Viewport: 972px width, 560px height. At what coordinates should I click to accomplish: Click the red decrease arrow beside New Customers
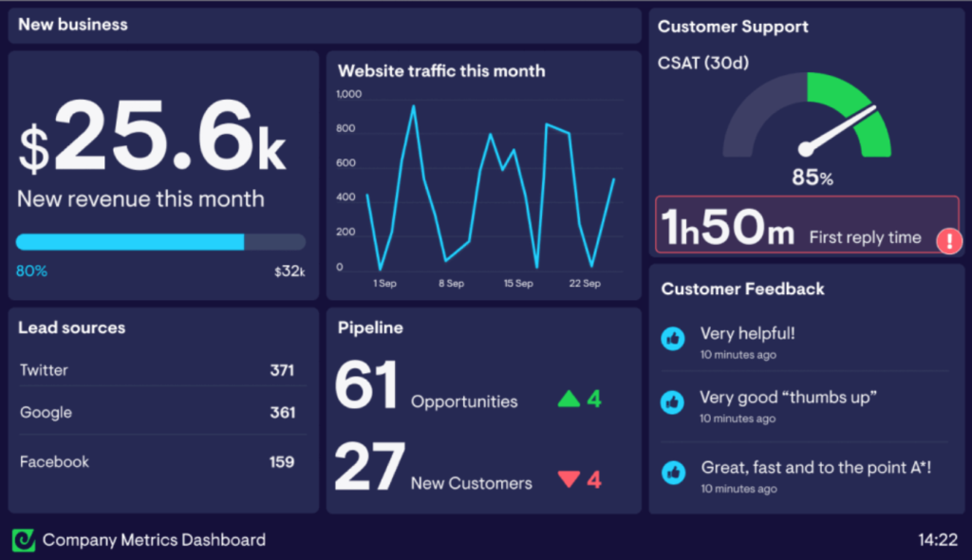[x=570, y=479]
